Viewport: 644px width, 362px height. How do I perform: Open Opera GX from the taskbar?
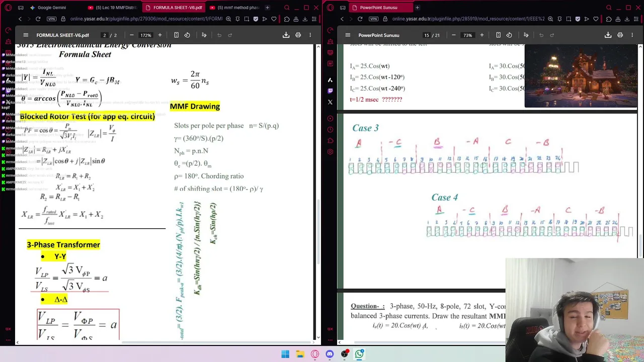pyautogui.click(x=315, y=354)
